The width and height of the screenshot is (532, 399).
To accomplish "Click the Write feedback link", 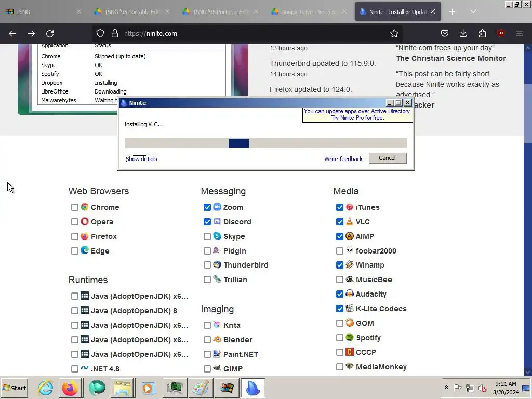I will pyautogui.click(x=343, y=159).
